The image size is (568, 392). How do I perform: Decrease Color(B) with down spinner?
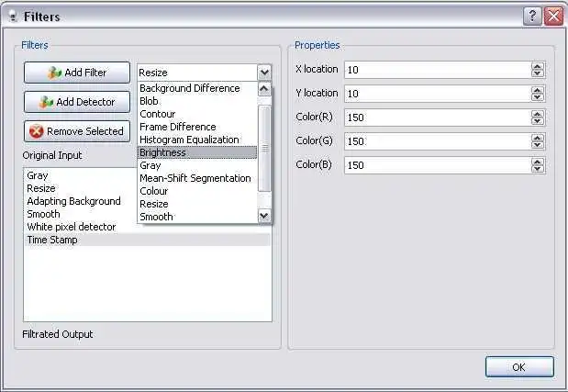538,169
